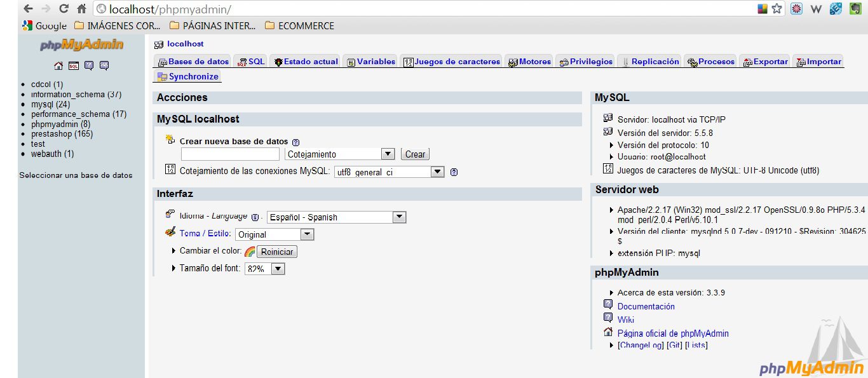The height and width of the screenshot is (378, 868).
Task: Open the 82% font size dropdown
Action: pos(265,269)
